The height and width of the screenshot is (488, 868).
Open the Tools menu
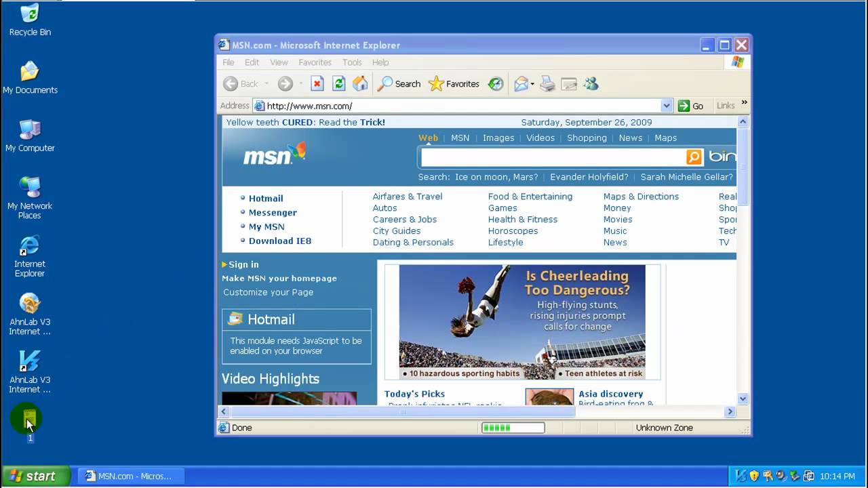point(352,62)
